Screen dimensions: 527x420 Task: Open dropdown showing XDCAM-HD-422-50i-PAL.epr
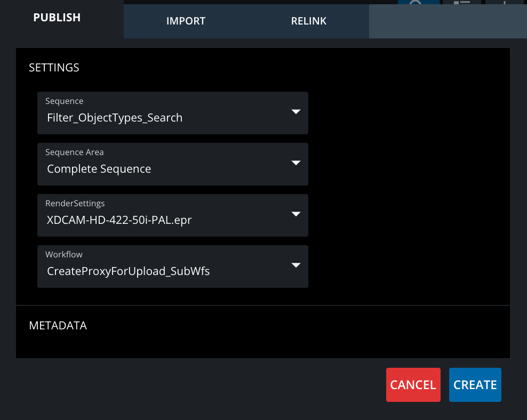pos(160,220)
